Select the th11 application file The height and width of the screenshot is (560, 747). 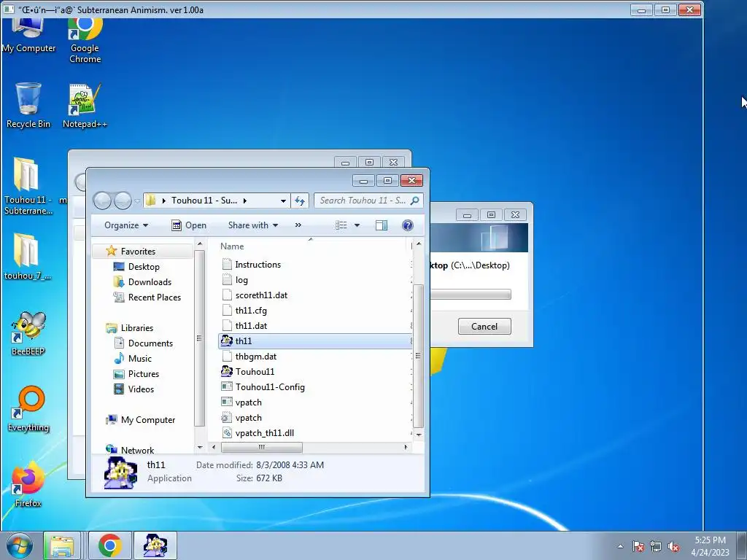coord(315,341)
